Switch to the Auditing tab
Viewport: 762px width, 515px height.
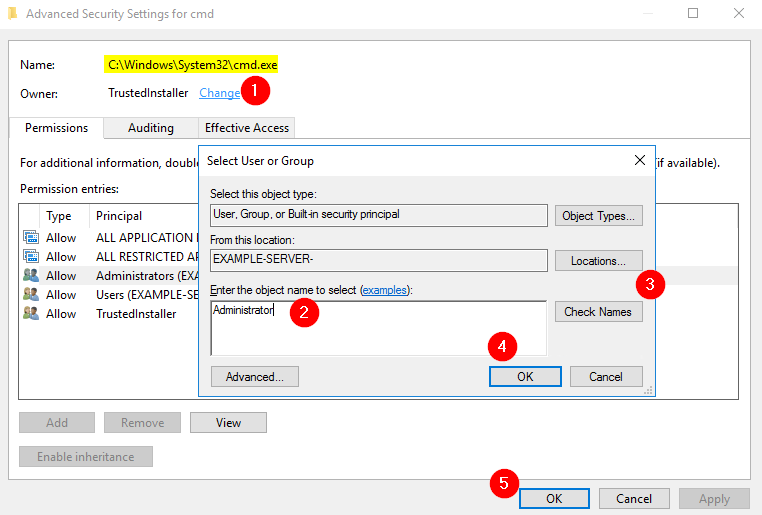(150, 128)
